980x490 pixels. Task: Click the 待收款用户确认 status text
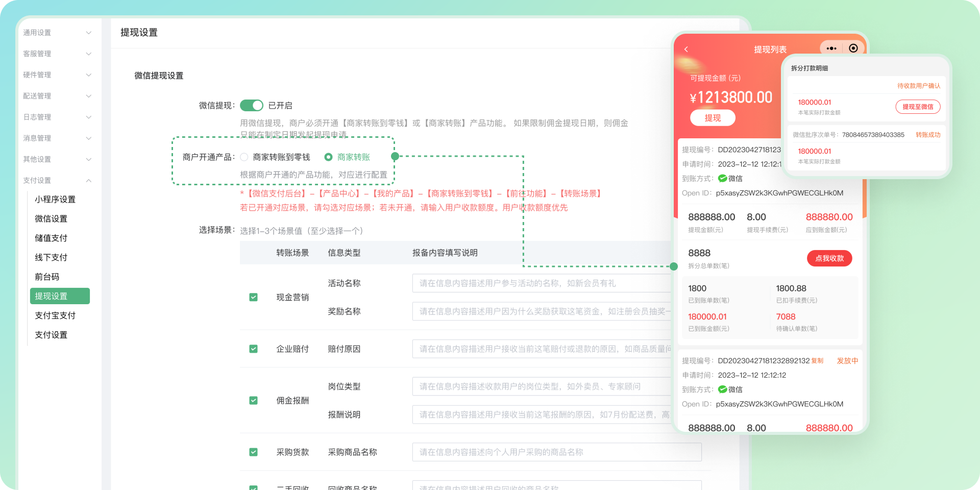[919, 86]
